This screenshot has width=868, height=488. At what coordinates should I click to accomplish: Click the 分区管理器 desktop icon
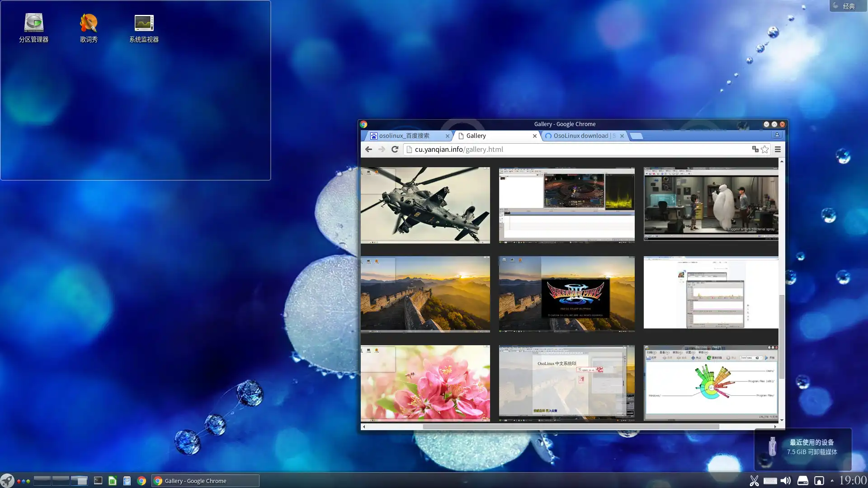[33, 27]
